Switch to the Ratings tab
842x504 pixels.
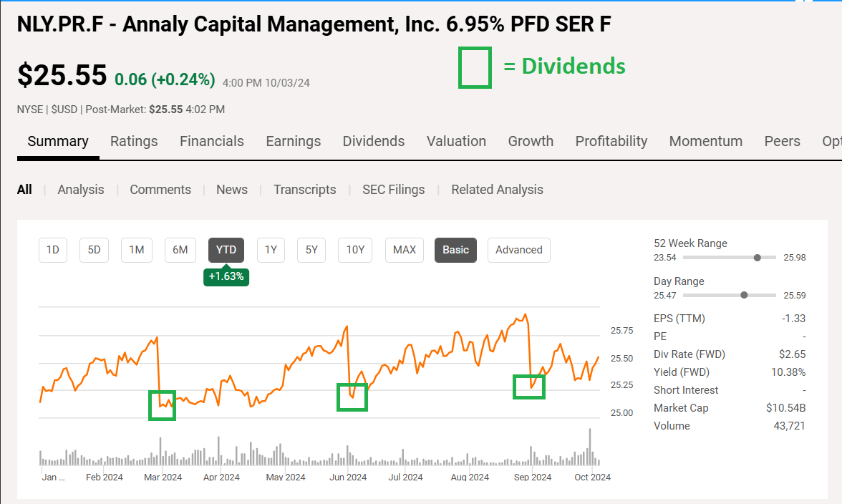click(x=134, y=141)
